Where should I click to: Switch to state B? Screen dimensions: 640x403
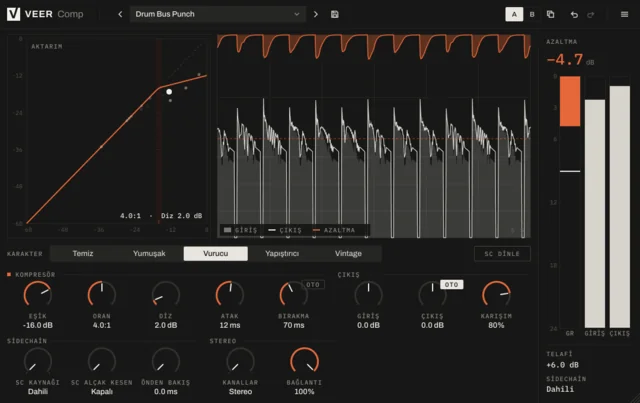pos(532,14)
